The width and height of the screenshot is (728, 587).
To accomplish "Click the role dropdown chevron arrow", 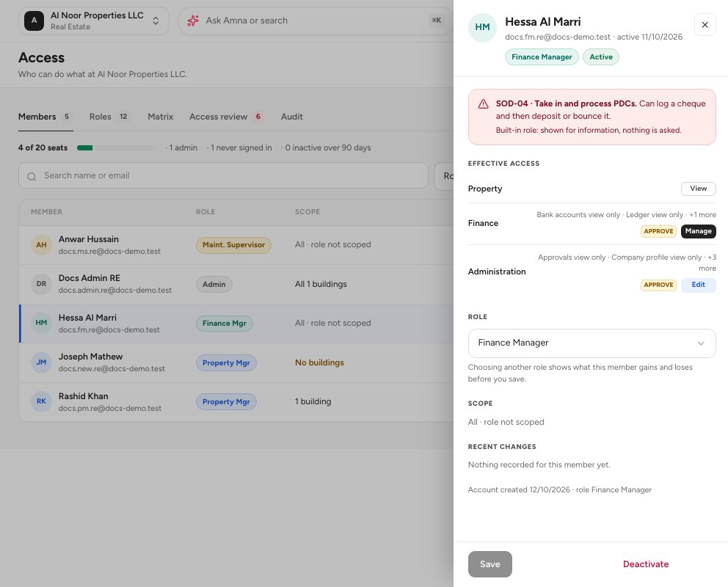I will coord(701,343).
